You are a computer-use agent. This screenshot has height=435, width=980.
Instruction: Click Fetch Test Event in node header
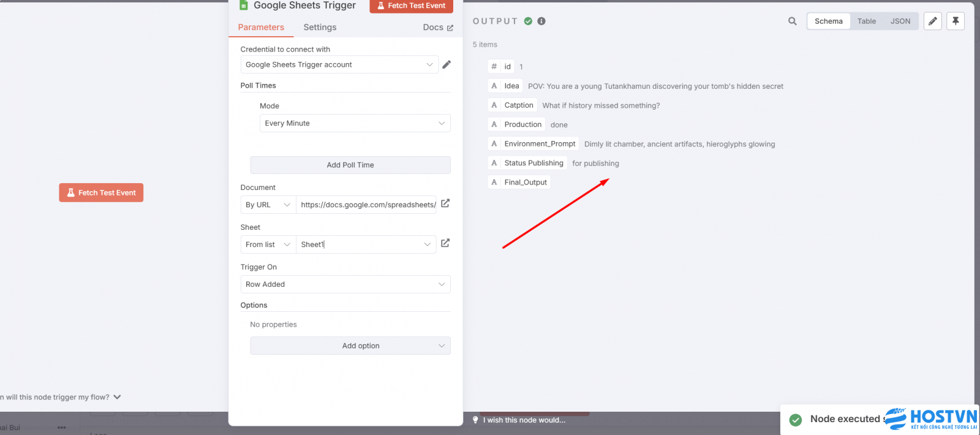click(x=412, y=6)
